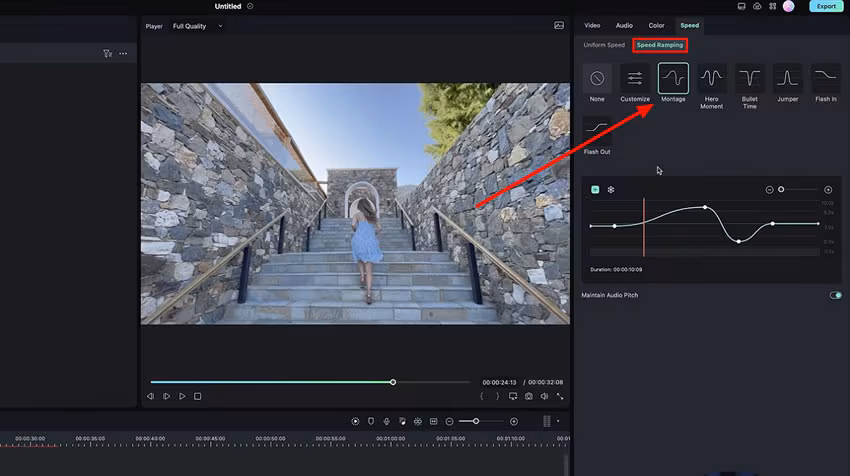
Task: Click the highest keyframe point on speed curve
Action: [x=705, y=207]
